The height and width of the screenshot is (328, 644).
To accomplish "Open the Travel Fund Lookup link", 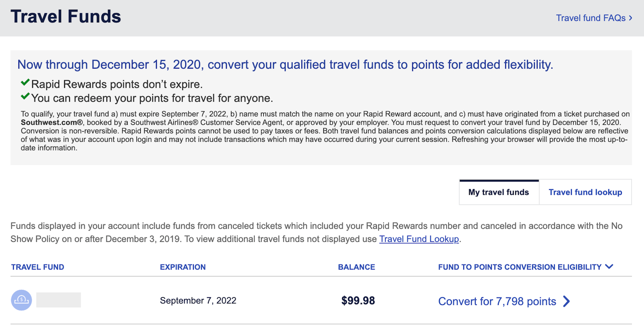I will tap(419, 239).
